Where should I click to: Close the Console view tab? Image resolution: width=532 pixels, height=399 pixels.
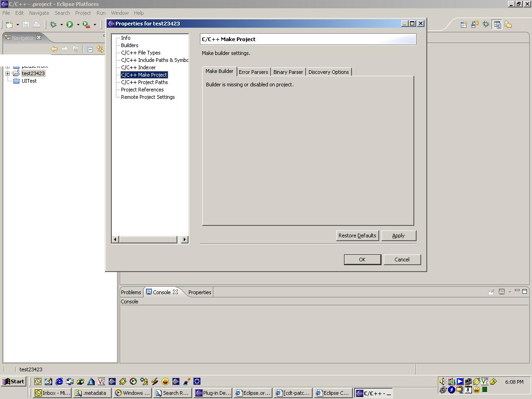(175, 292)
